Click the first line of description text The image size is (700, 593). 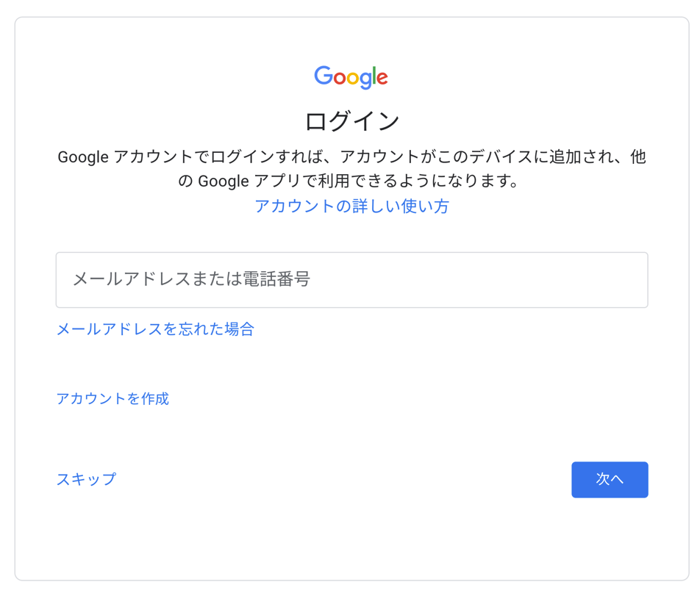pos(351,157)
